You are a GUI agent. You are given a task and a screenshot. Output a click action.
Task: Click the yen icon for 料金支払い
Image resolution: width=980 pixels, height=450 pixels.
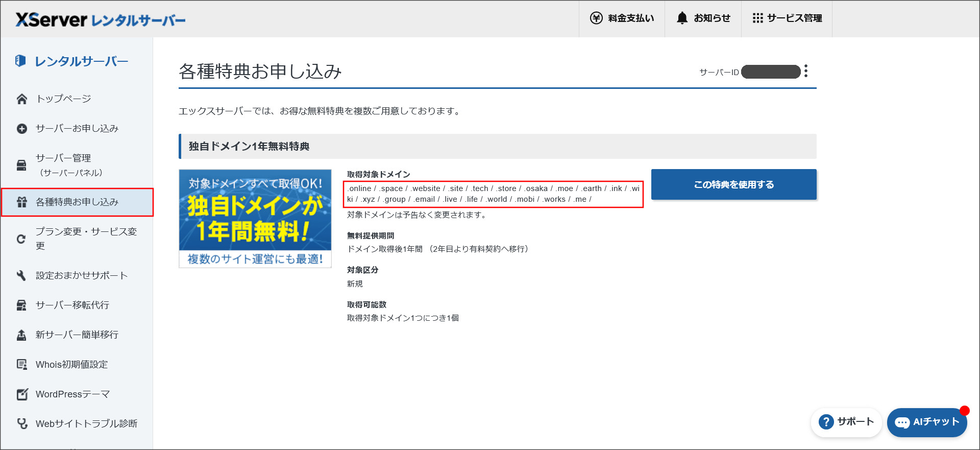(x=596, y=18)
